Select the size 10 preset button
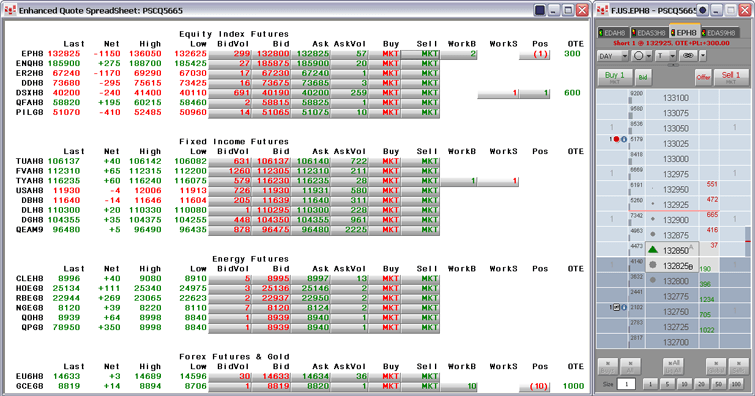This screenshot has width=755, height=396. [x=684, y=384]
